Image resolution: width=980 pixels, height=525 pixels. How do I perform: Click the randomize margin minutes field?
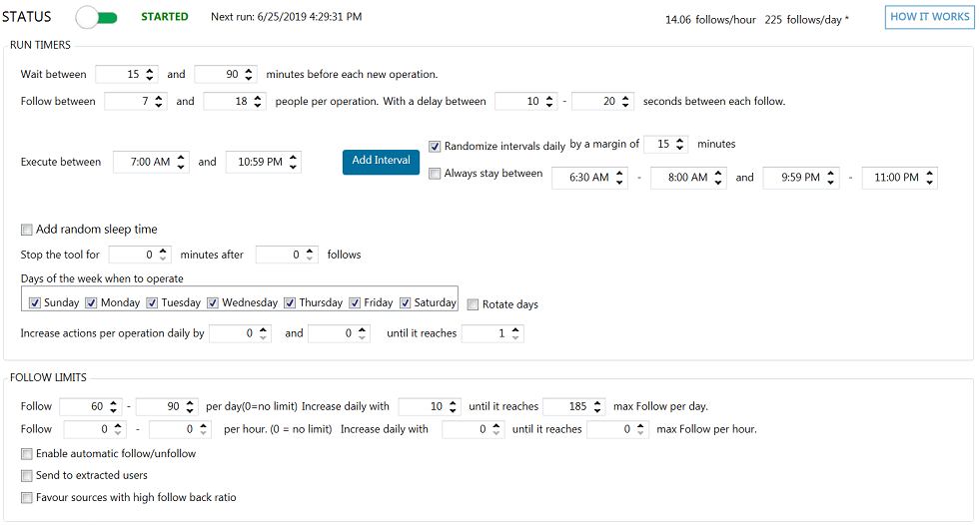tap(659, 145)
